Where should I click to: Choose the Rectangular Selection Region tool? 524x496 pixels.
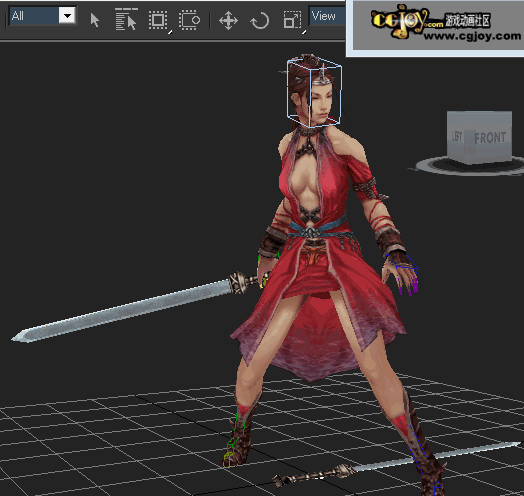click(x=158, y=20)
